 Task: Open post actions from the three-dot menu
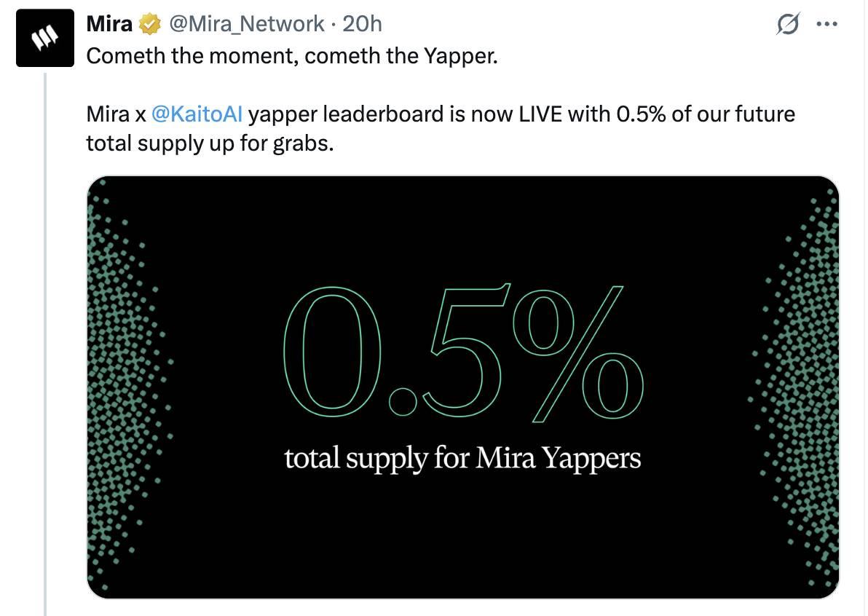click(829, 23)
